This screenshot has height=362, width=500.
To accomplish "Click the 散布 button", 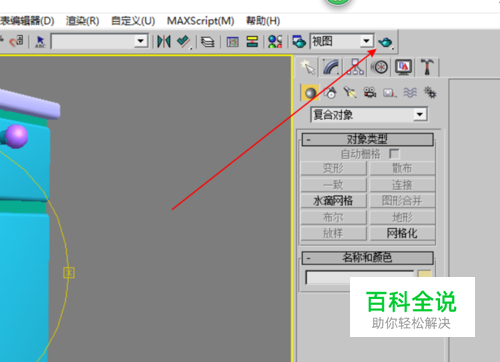I will 402,168.
